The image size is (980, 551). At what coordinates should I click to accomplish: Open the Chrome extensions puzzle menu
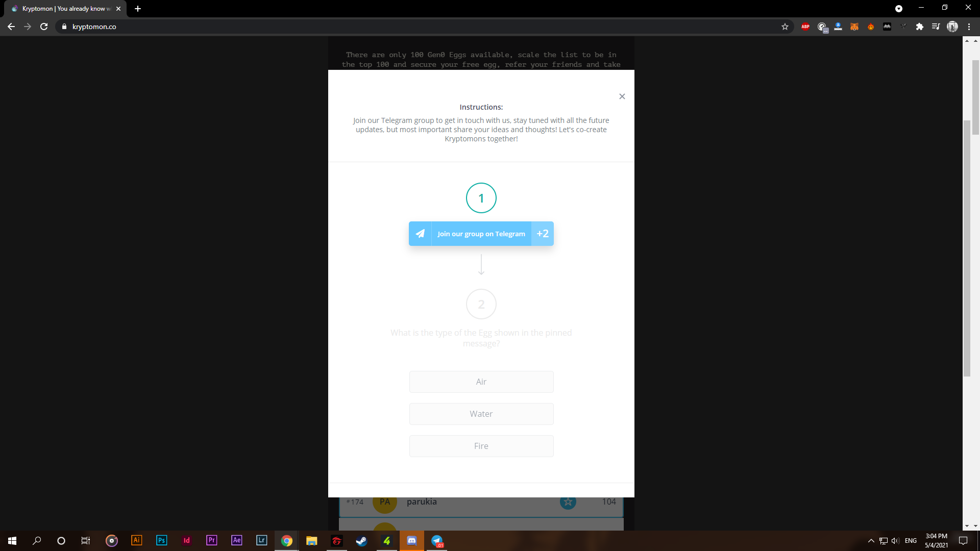(x=919, y=27)
